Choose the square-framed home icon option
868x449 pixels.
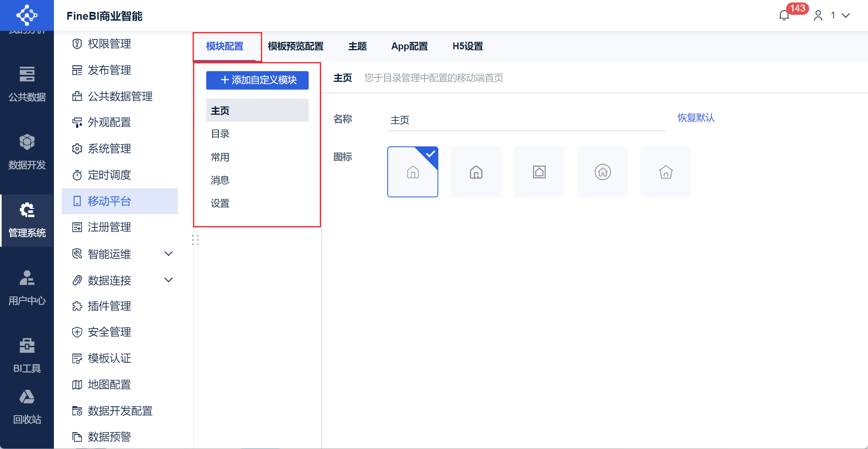(x=539, y=172)
